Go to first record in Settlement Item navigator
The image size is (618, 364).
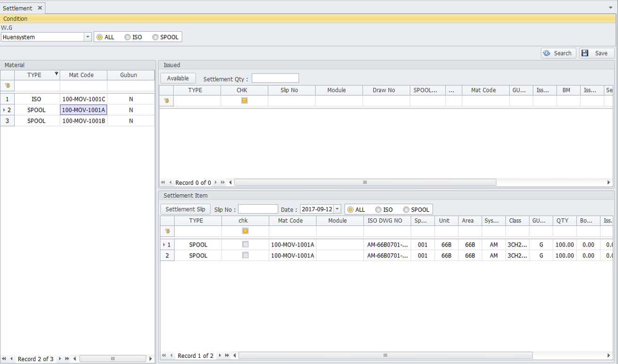[164, 356]
